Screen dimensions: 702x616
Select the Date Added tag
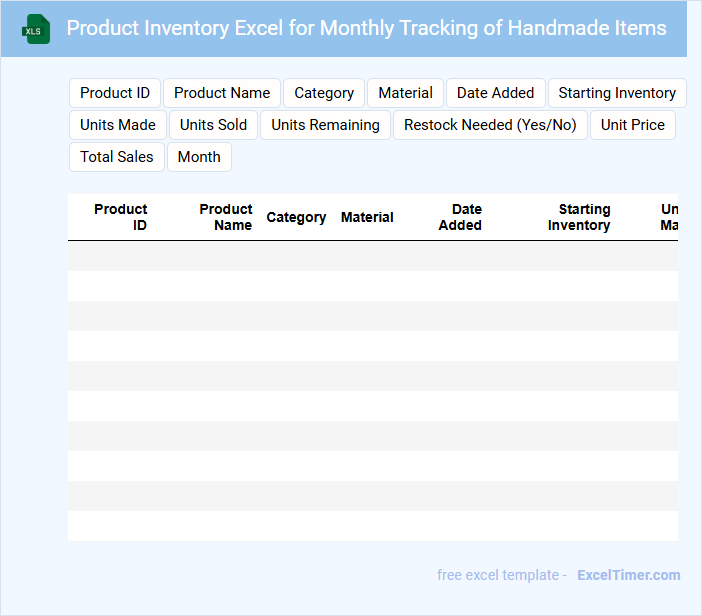click(496, 93)
